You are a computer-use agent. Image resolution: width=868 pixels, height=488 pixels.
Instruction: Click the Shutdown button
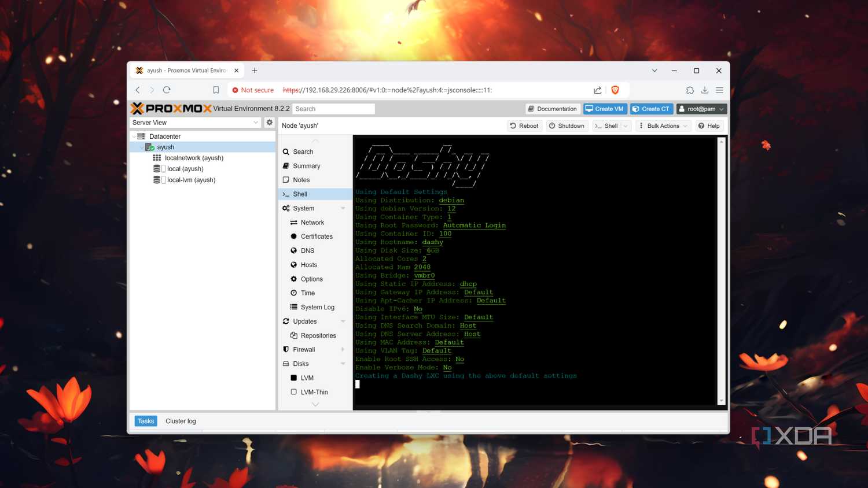pos(567,125)
